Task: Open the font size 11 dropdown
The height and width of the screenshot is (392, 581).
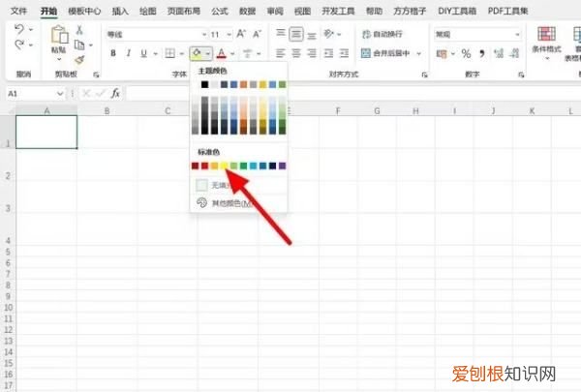Action: (229, 35)
